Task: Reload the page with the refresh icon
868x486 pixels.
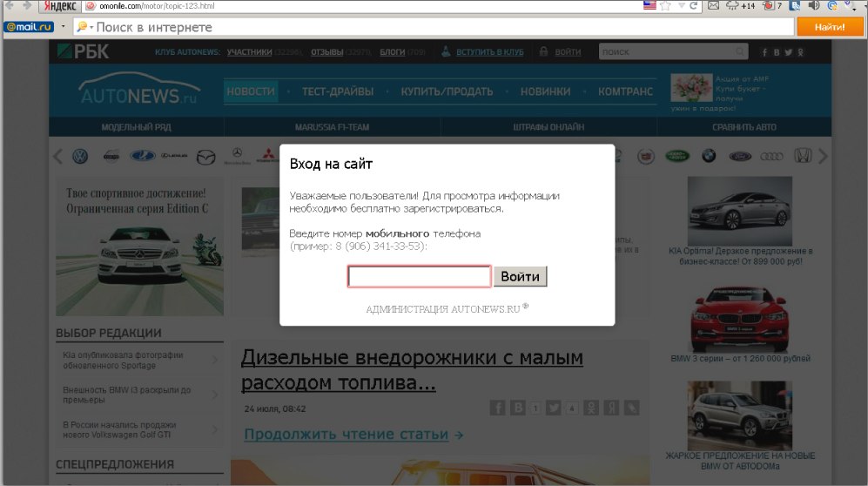Action: tap(693, 5)
